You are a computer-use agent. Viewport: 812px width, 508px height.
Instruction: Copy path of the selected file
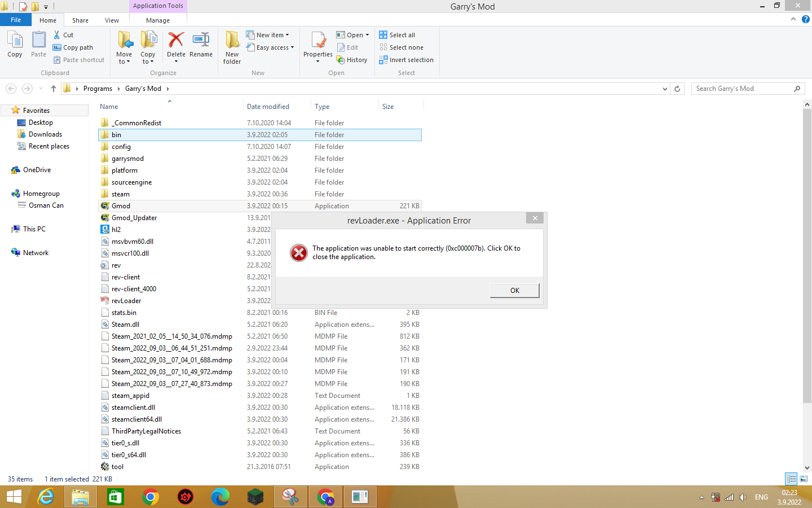coord(73,47)
